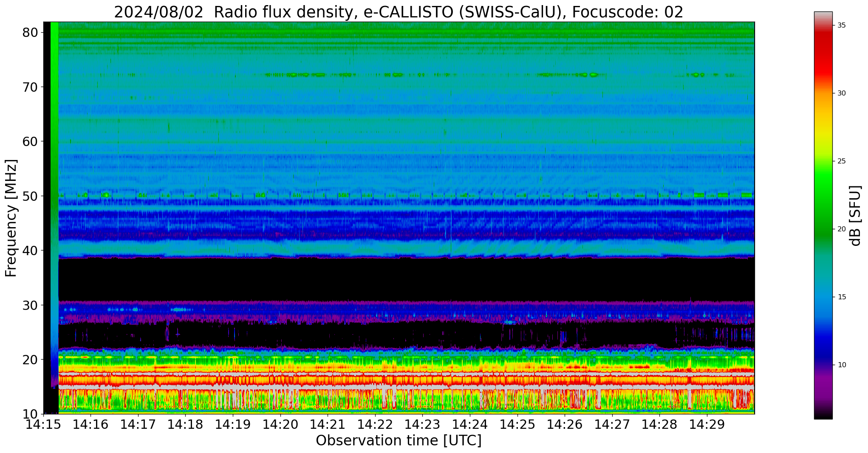
Task: Click the 60 MHz frequency tick label
Action: coord(30,141)
